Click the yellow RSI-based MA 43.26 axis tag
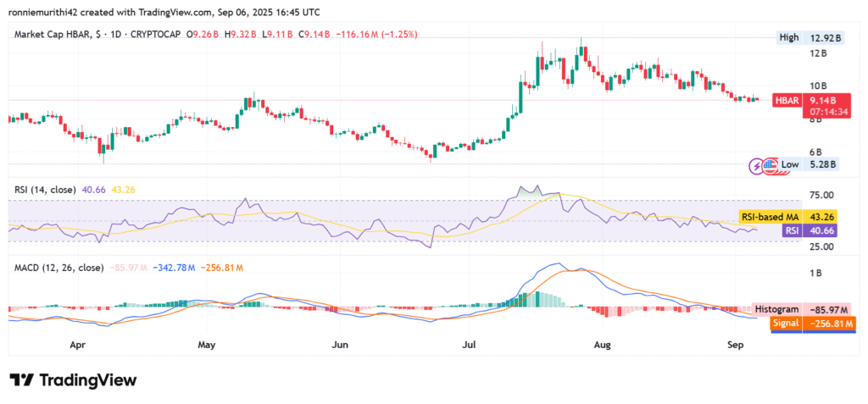This screenshot has height=404, width=868. (788, 217)
